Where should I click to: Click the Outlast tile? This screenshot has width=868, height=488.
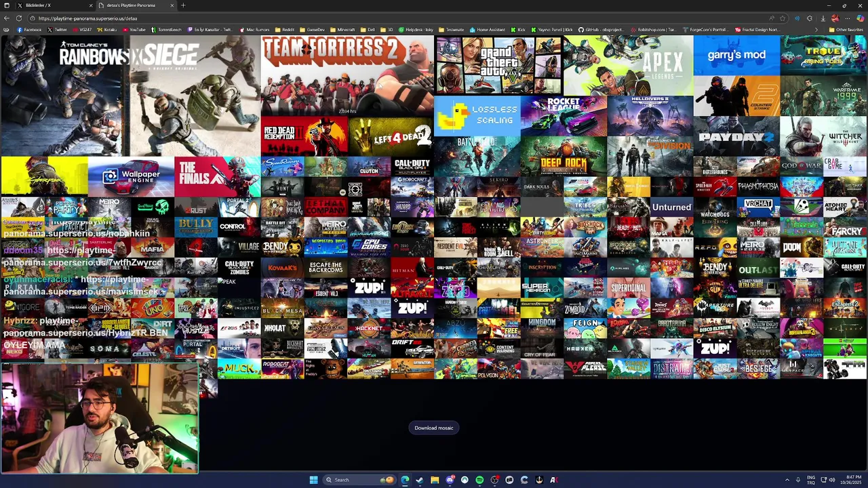click(x=758, y=268)
